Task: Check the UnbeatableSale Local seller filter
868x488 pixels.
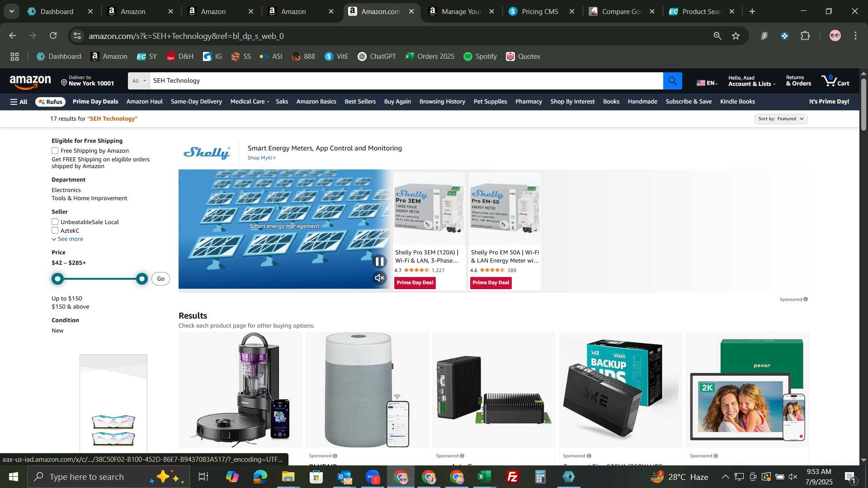Action: click(55, 222)
